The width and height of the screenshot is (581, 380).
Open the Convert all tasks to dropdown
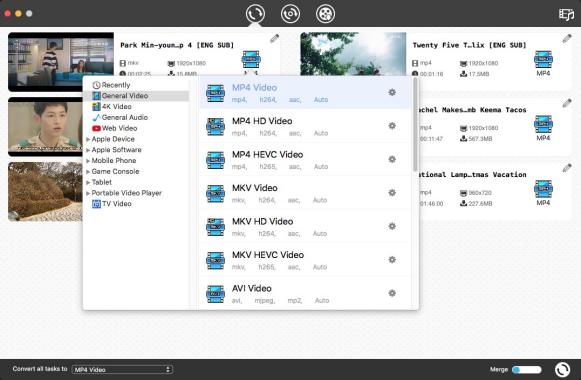coord(122,369)
